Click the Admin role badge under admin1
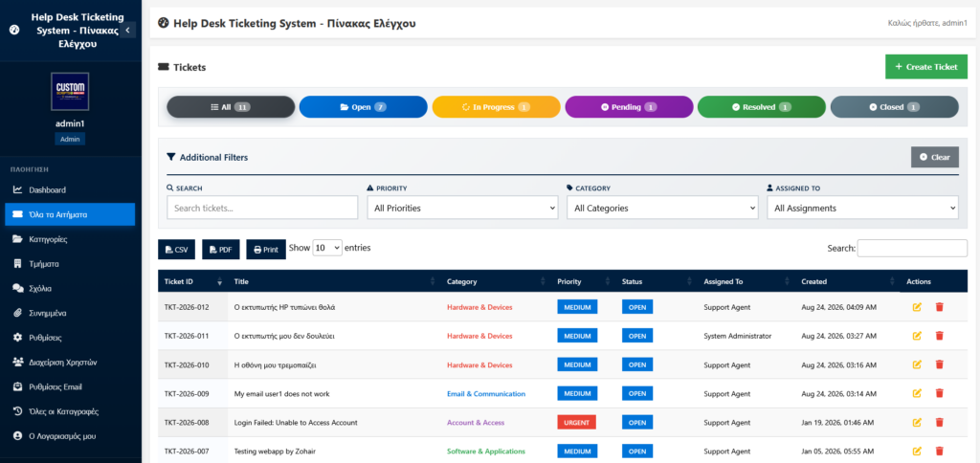Screen dimensions: 980x463 tap(70, 139)
